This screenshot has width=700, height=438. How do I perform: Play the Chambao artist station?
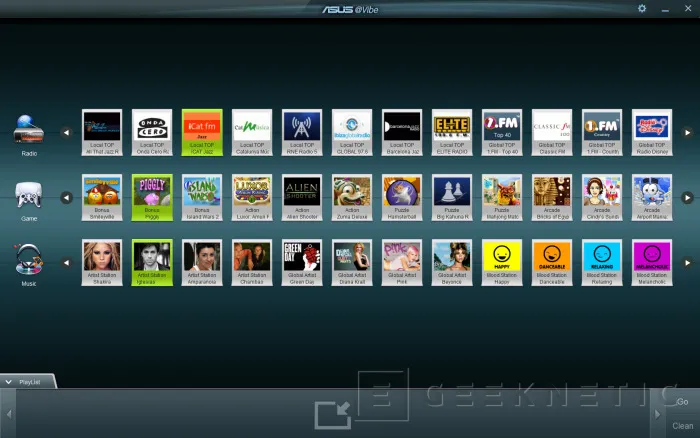point(252,263)
